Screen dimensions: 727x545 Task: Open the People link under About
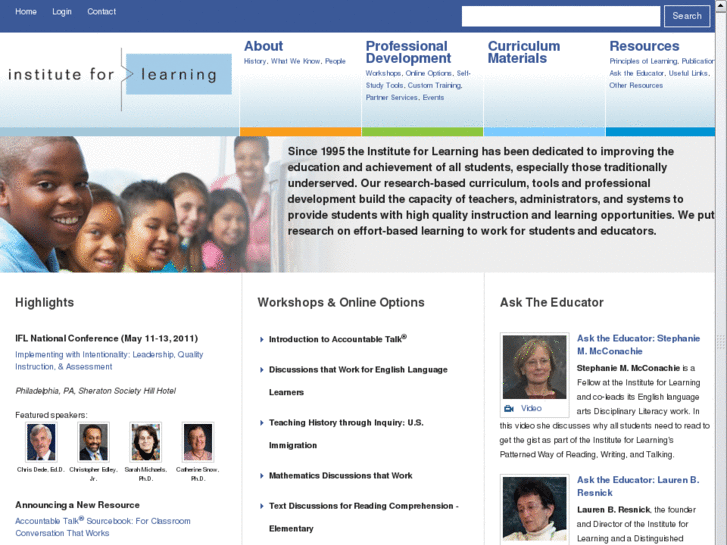(x=335, y=61)
